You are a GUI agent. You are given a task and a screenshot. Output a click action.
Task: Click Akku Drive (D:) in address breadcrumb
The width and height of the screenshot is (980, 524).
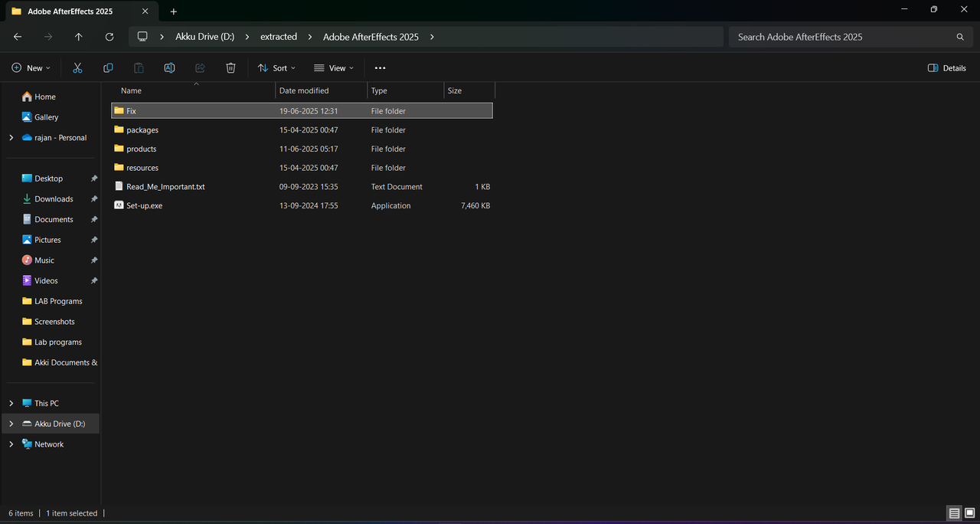205,37
